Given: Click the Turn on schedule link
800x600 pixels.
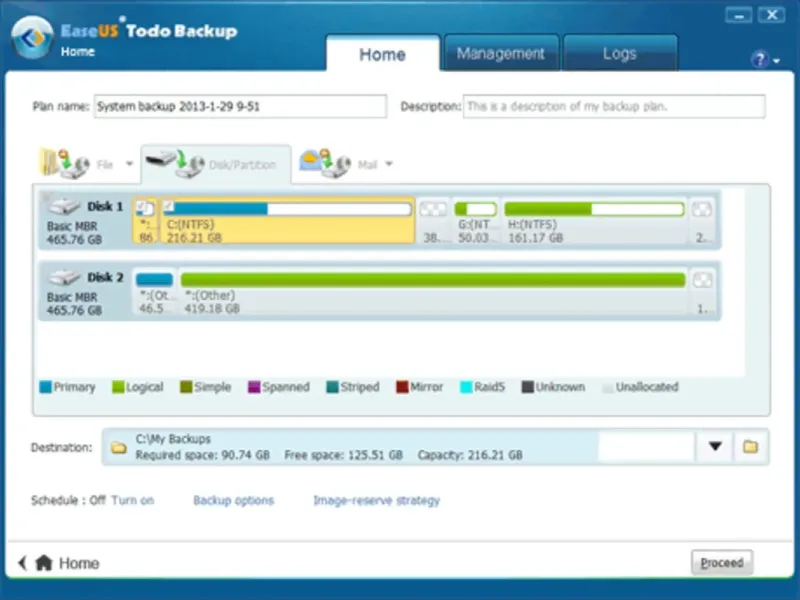Looking at the screenshot, I should coord(133,500).
